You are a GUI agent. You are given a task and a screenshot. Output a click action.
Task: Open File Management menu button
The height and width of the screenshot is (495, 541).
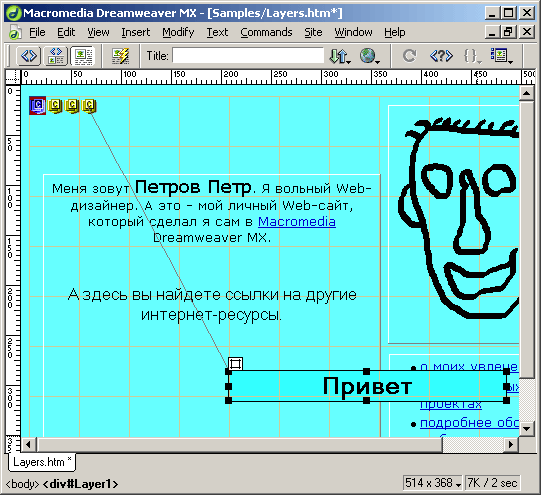340,56
